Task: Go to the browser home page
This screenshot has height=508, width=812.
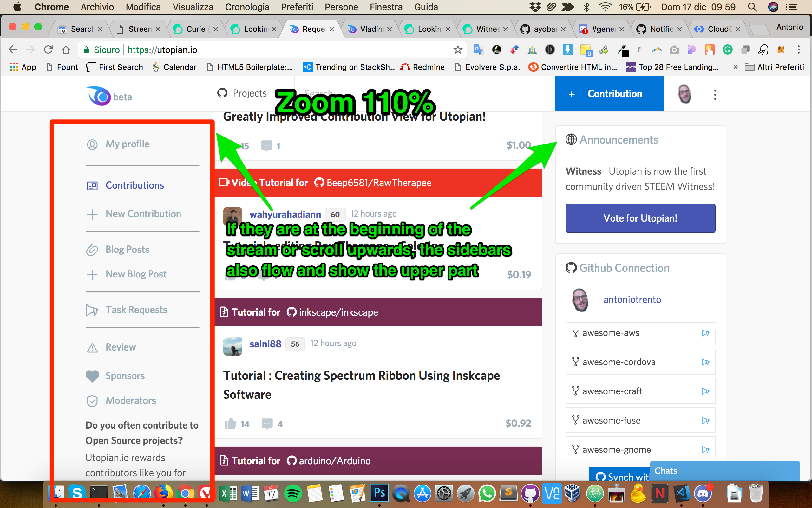Action: click(66, 50)
